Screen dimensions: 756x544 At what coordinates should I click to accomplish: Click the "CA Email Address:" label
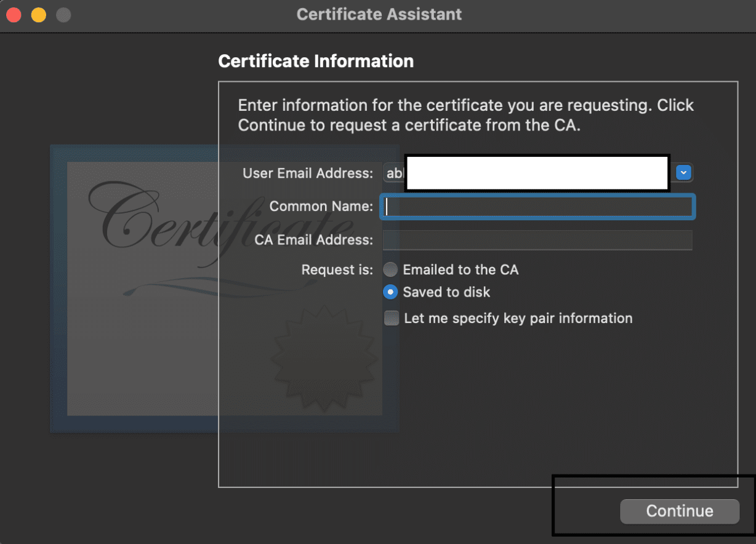(x=313, y=240)
